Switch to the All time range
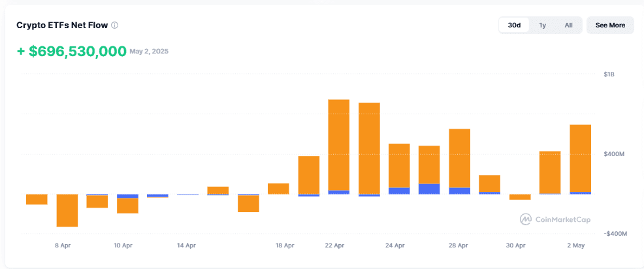Screen dimensions: 644x269 click(568, 25)
